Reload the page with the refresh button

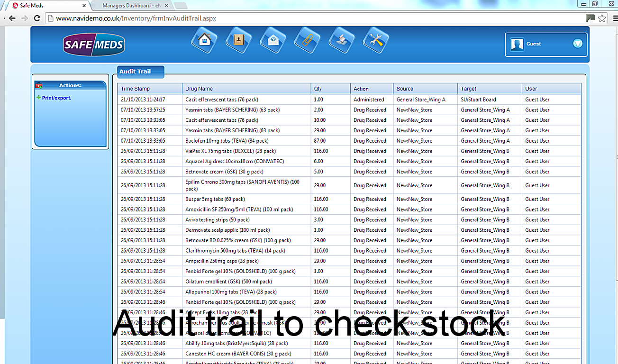(37, 18)
